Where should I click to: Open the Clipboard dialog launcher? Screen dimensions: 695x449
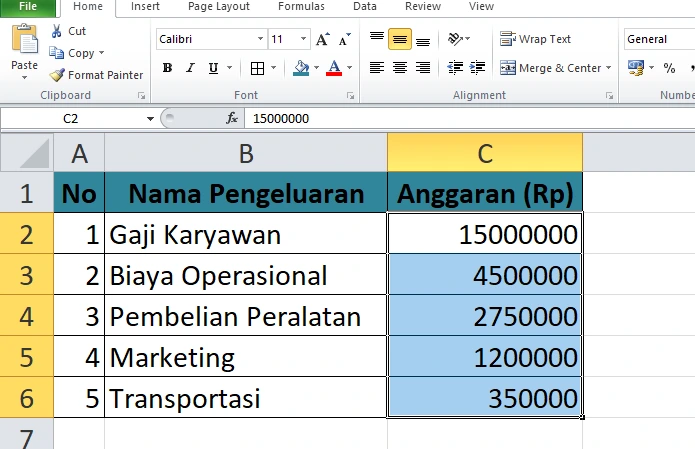click(141, 95)
